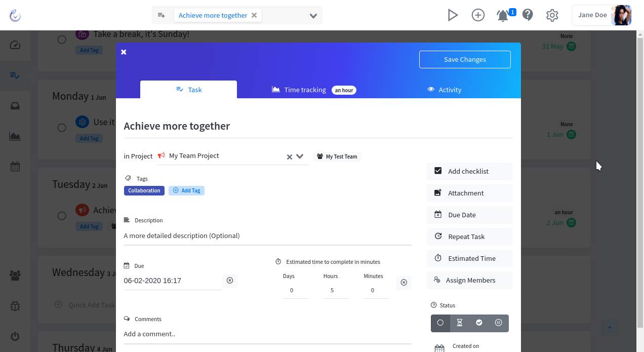Click Estimated Time side button
This screenshot has height=352, width=644.
[470, 258]
